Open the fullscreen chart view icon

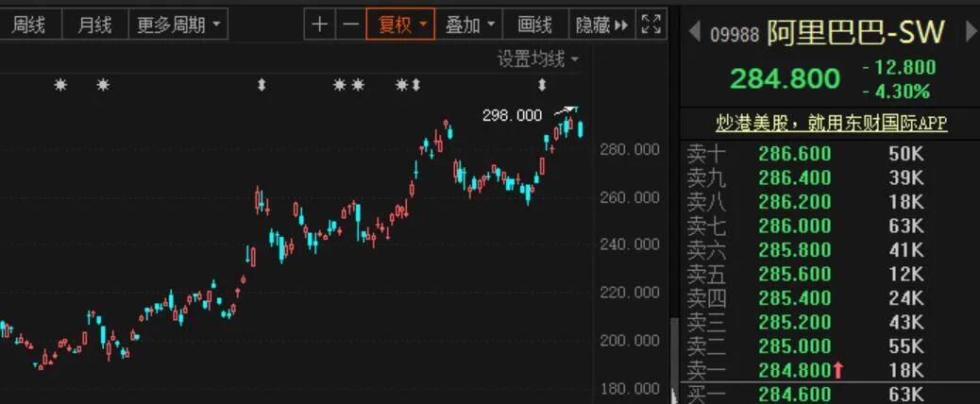click(651, 25)
